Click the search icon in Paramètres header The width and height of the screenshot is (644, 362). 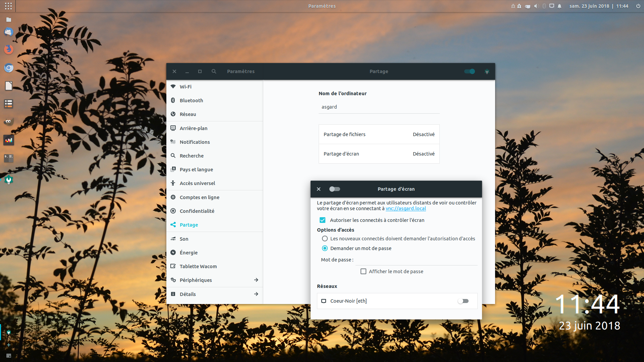pos(214,71)
